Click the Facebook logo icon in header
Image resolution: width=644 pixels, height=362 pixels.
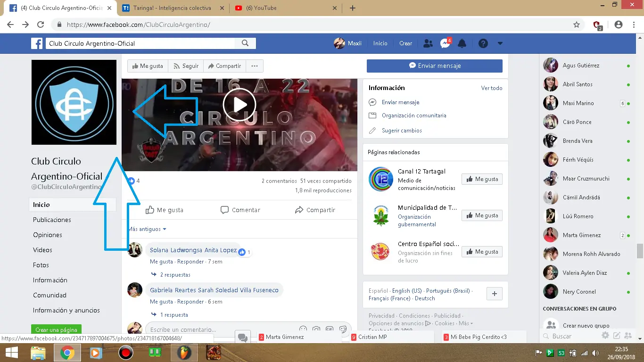[37, 43]
